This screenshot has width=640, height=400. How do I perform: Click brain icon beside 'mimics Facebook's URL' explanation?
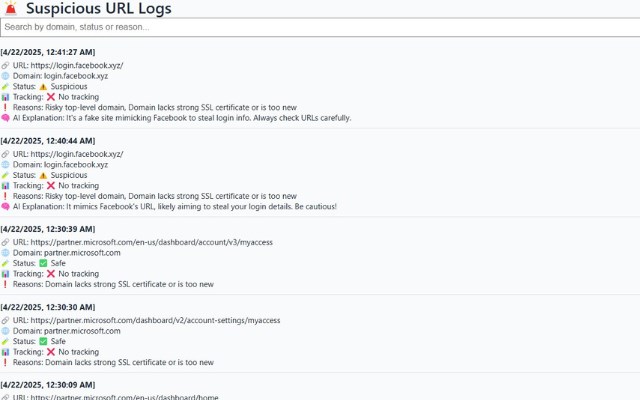tap(5, 207)
